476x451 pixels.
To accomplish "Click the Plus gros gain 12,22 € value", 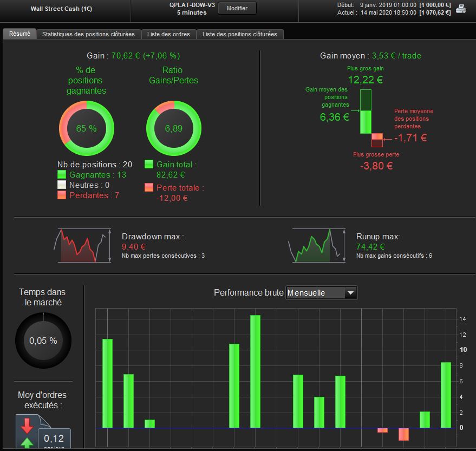I will (x=365, y=80).
